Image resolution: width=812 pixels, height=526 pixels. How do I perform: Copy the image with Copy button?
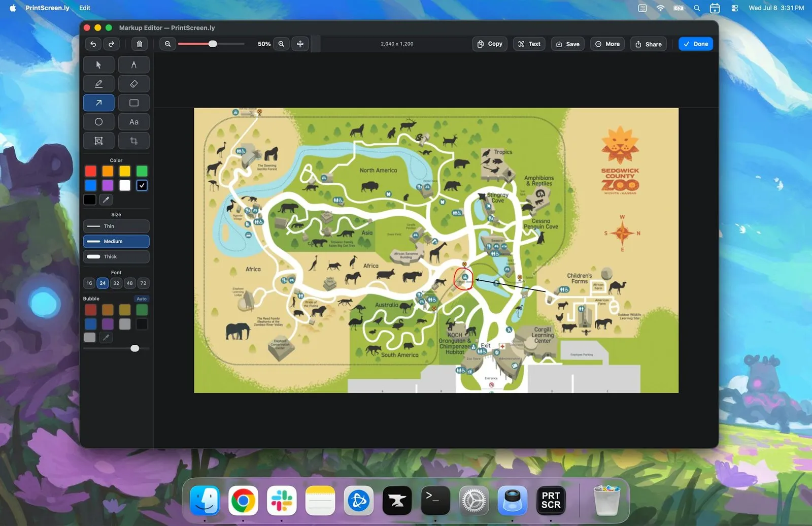click(x=490, y=44)
